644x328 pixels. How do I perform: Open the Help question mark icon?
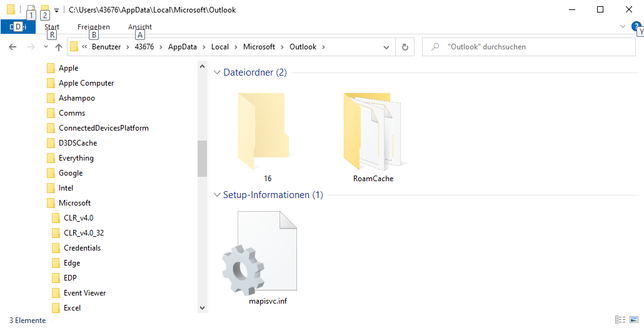point(636,26)
